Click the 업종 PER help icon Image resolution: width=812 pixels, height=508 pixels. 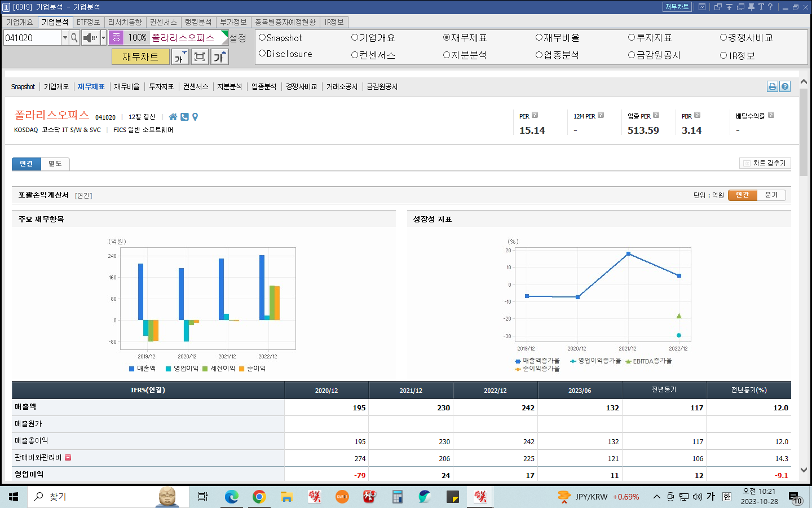(x=656, y=115)
